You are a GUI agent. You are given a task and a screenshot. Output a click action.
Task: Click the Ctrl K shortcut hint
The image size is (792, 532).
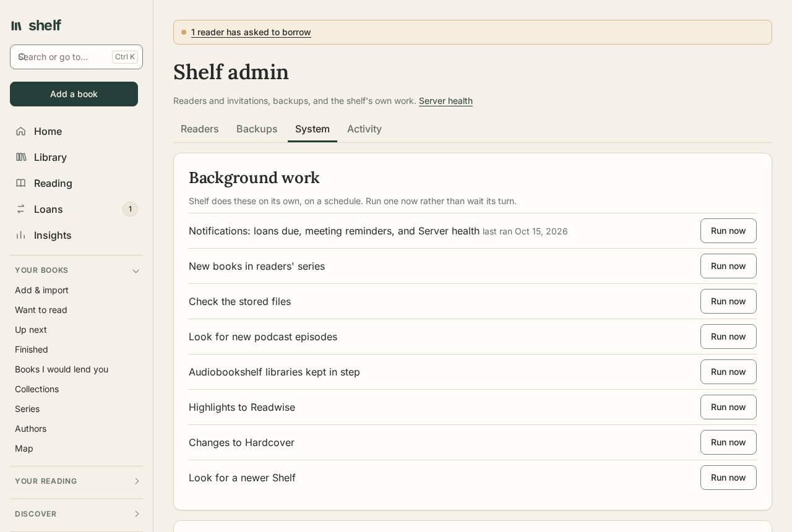(x=125, y=57)
